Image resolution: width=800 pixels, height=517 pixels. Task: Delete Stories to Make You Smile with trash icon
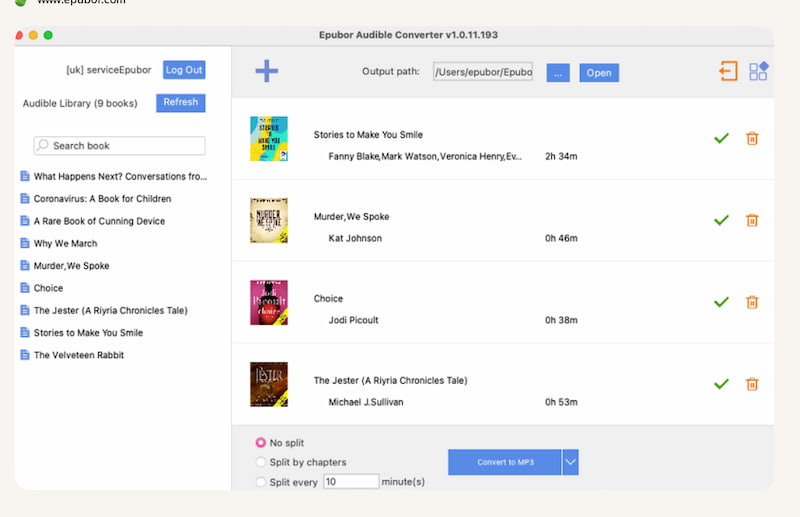coord(752,138)
